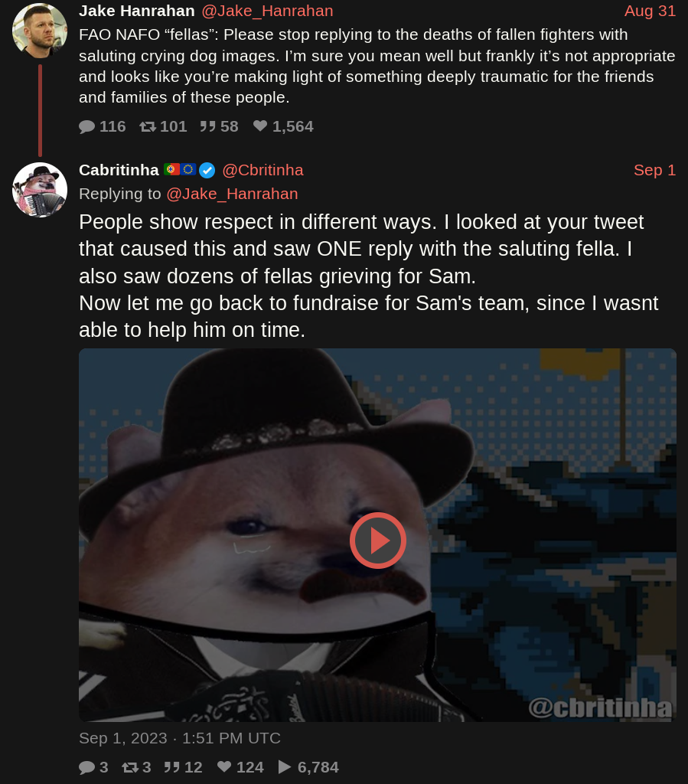Screen dimensions: 688x784
Task: Click the Jake Hanrahan display name
Action: (137, 11)
